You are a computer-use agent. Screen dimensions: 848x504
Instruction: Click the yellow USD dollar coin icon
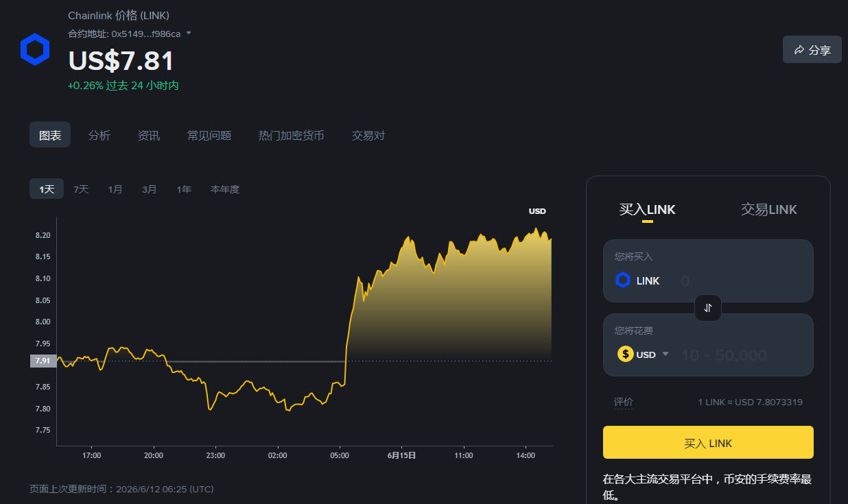pos(625,354)
